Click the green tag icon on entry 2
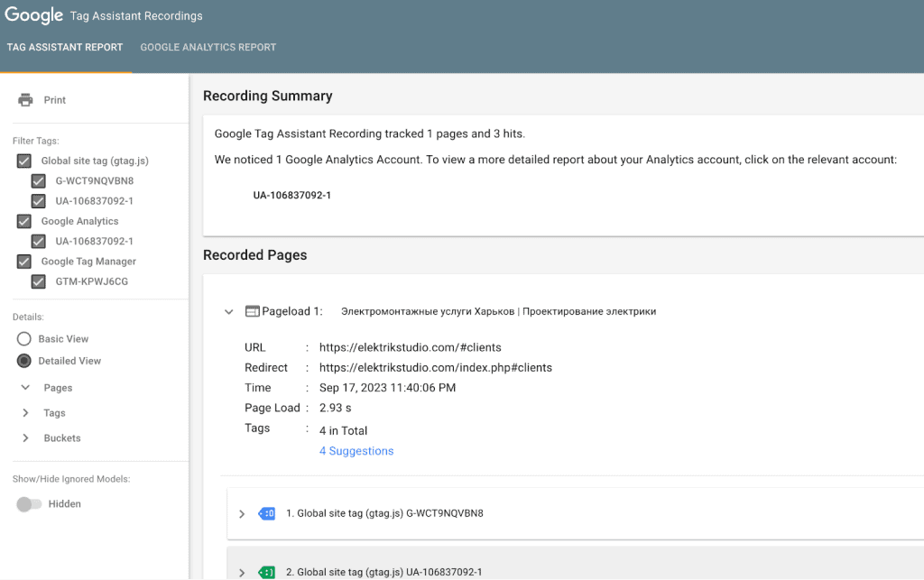924x580 pixels. pyautogui.click(x=266, y=572)
